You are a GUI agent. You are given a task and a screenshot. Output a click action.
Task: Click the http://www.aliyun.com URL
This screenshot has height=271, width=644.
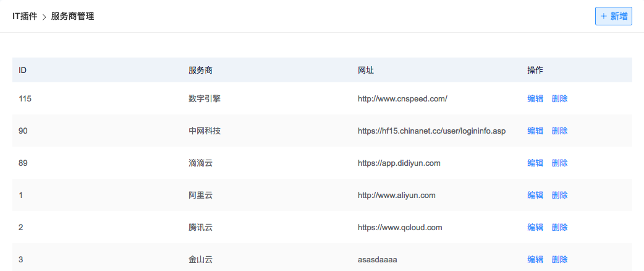pos(397,195)
